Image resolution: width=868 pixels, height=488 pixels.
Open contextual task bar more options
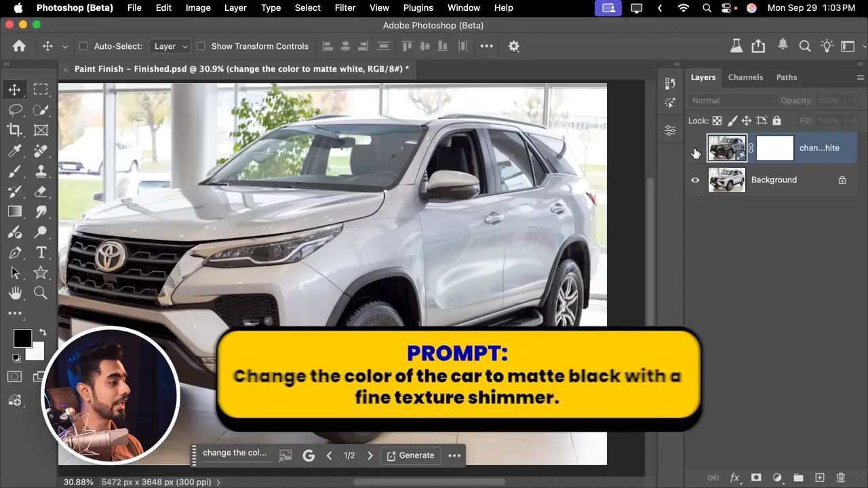click(454, 455)
